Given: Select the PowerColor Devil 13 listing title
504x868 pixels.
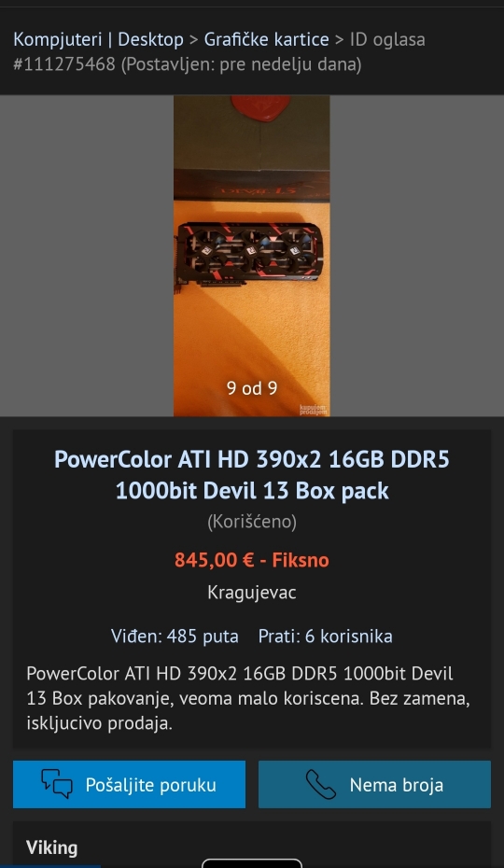Looking at the screenshot, I should (251, 475).
